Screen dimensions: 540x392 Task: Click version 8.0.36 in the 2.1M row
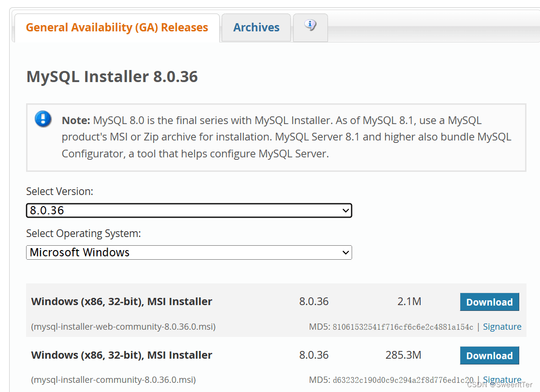[314, 302]
